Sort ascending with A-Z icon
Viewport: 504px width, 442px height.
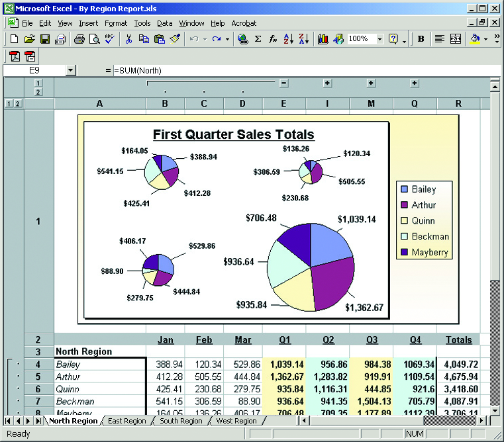click(x=288, y=39)
